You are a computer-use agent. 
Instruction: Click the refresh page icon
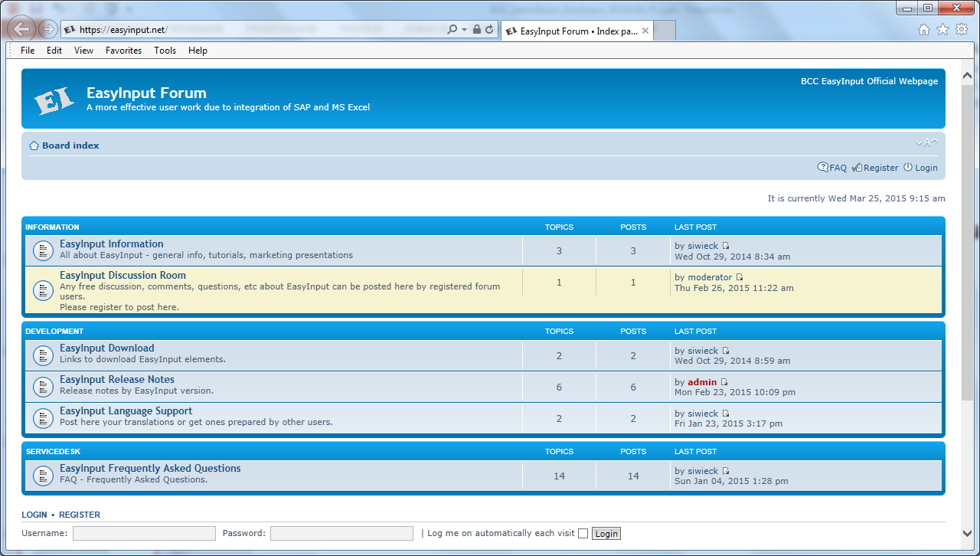click(x=488, y=30)
